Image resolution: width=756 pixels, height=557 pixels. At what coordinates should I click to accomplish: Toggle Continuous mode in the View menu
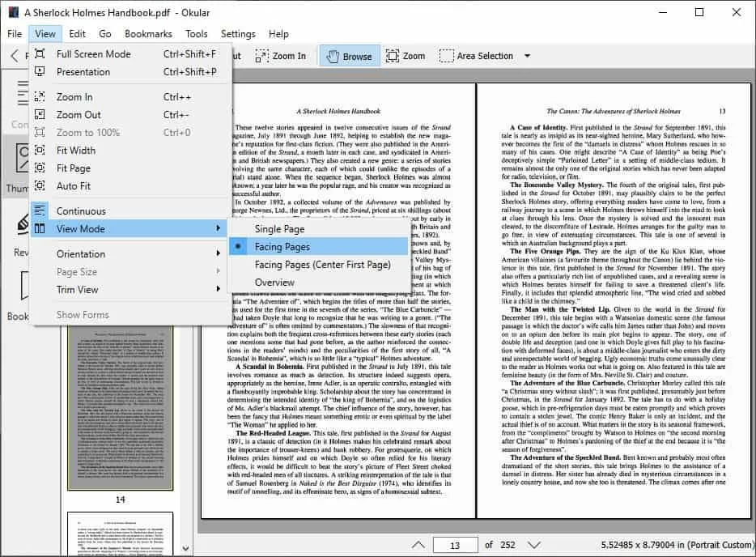(130, 210)
